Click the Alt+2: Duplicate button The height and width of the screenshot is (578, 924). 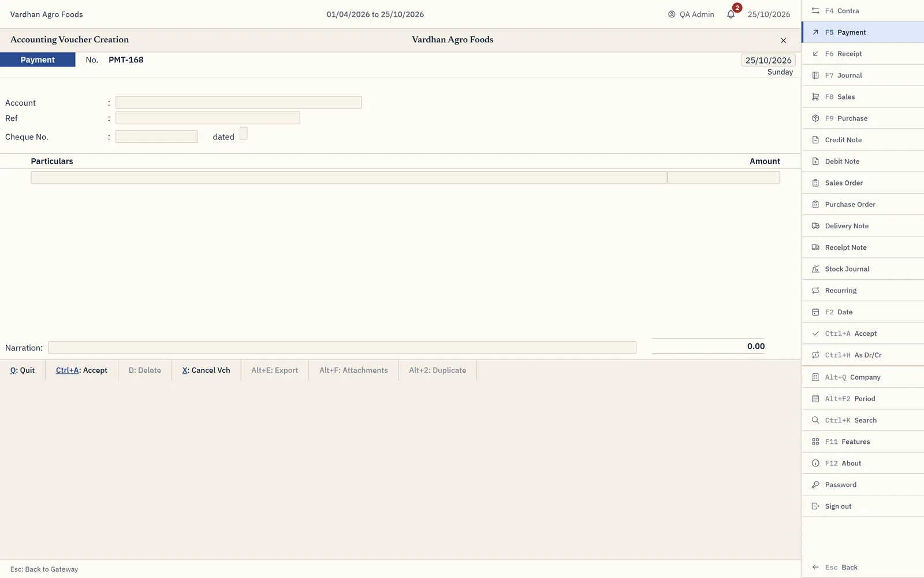[x=438, y=370]
